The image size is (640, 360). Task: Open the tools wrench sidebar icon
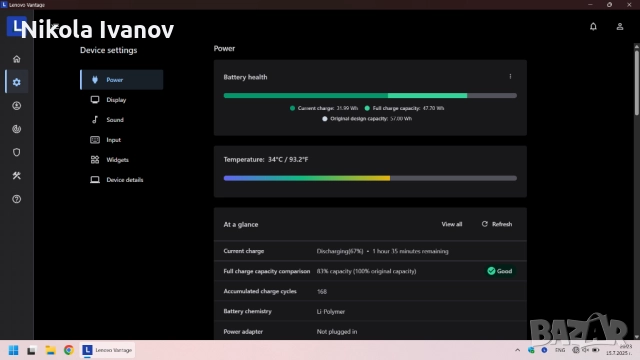[x=16, y=176]
